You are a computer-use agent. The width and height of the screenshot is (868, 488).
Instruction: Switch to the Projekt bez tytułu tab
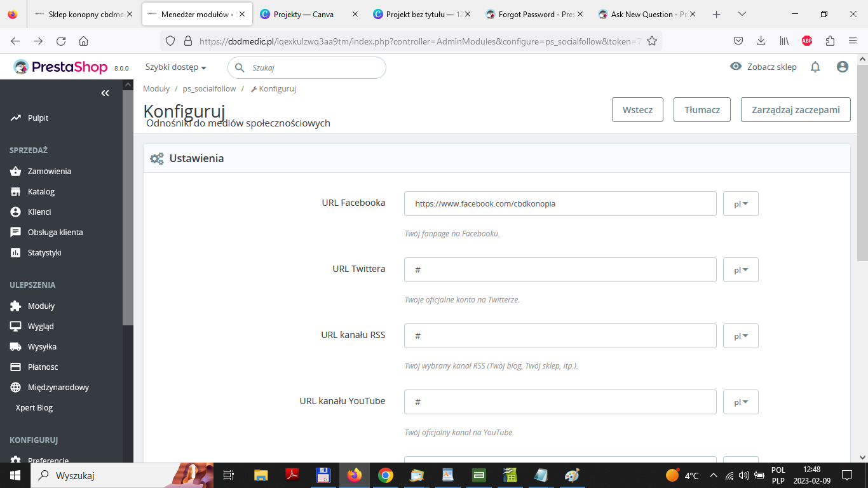tap(423, 14)
